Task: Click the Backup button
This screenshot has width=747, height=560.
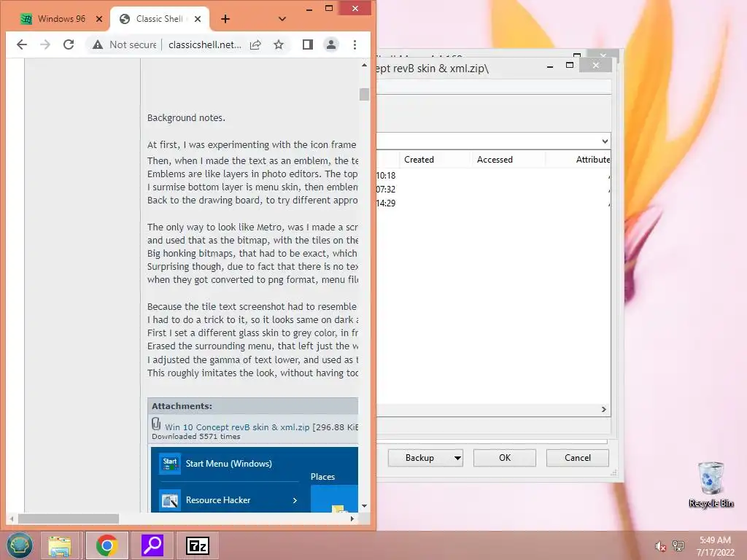Action: pyautogui.click(x=419, y=458)
